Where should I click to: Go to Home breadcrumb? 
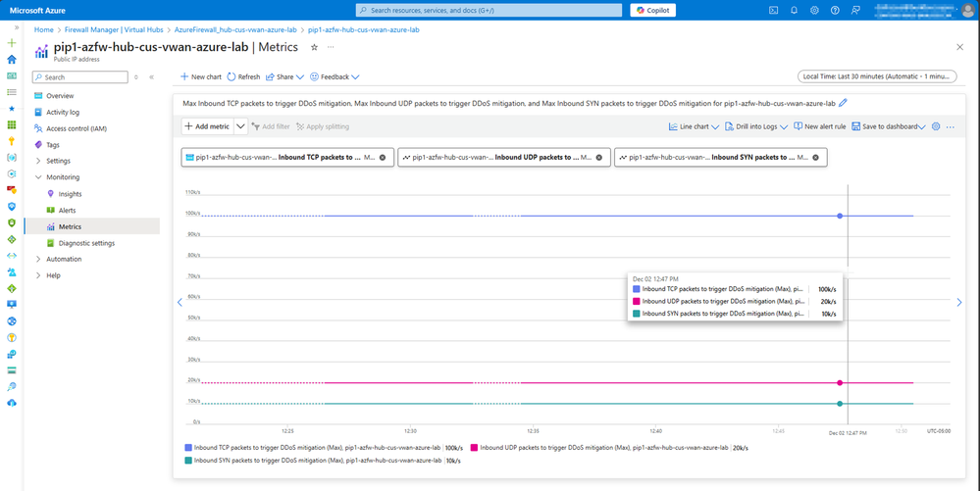[x=44, y=29]
